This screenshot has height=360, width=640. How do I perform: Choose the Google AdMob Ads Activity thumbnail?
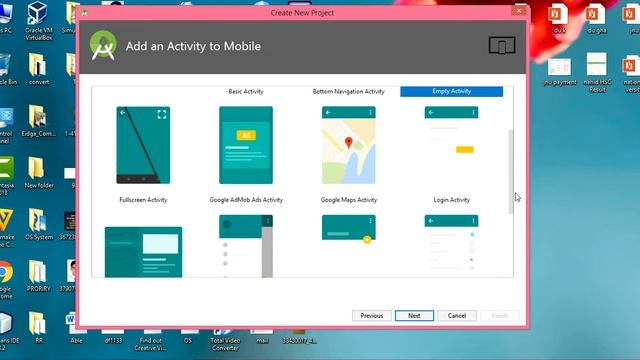click(x=246, y=145)
